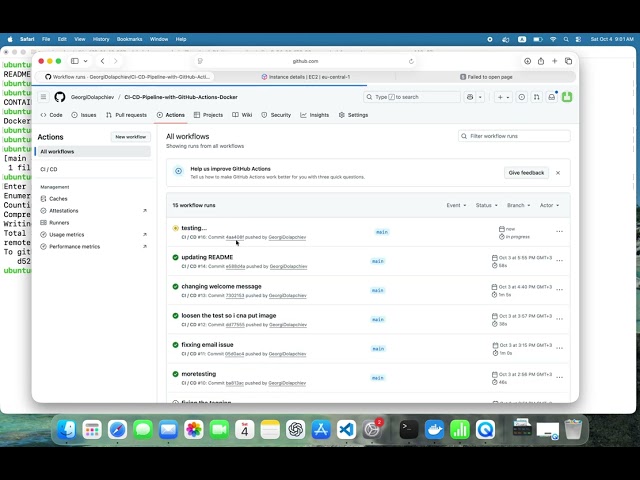Go back with Safari's back arrow

pyautogui.click(x=102, y=61)
